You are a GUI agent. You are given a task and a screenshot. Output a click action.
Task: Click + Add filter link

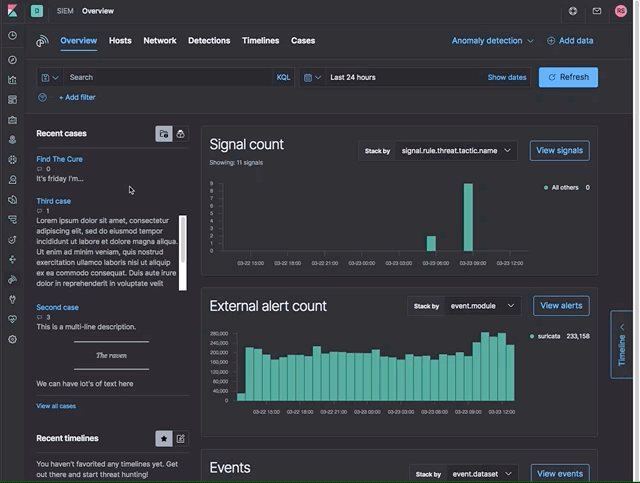[77, 97]
